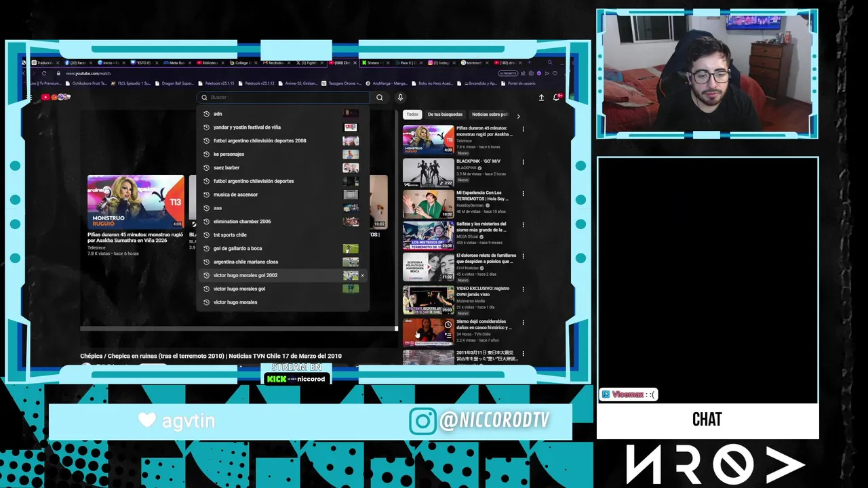The height and width of the screenshot is (488, 868).
Task: Open YouTube notifications bell
Action: tap(557, 98)
